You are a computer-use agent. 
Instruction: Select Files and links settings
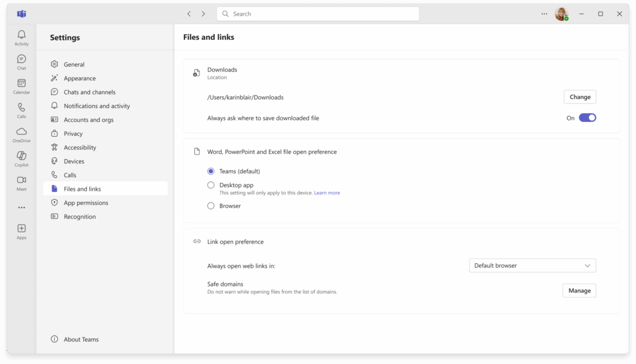(x=106, y=189)
